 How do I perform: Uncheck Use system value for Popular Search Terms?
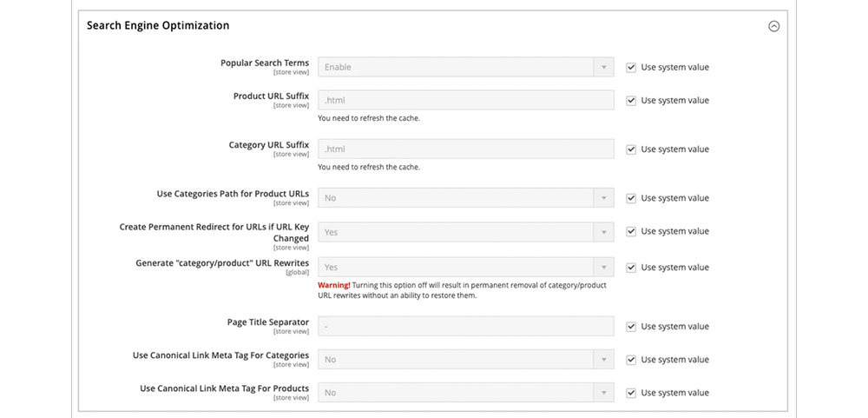[632, 67]
